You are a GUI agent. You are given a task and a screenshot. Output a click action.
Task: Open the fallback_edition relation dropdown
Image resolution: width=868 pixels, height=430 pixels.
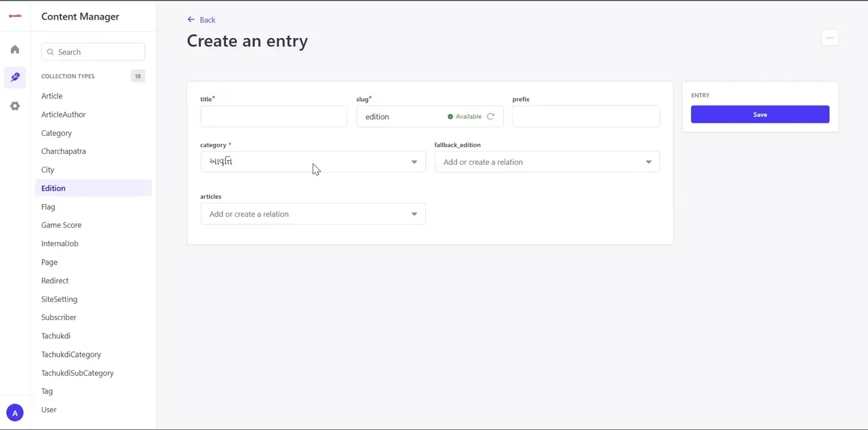click(x=547, y=162)
